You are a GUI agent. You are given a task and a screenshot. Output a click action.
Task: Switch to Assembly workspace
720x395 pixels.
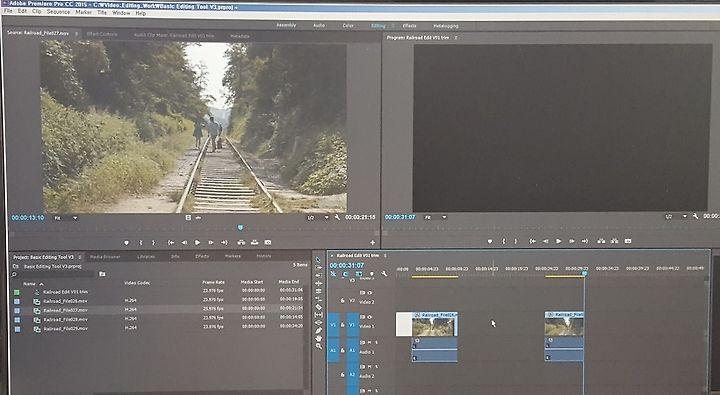[286, 25]
